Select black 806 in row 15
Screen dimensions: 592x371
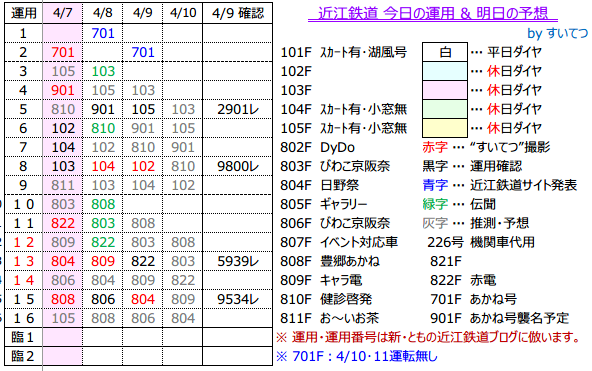(x=103, y=299)
